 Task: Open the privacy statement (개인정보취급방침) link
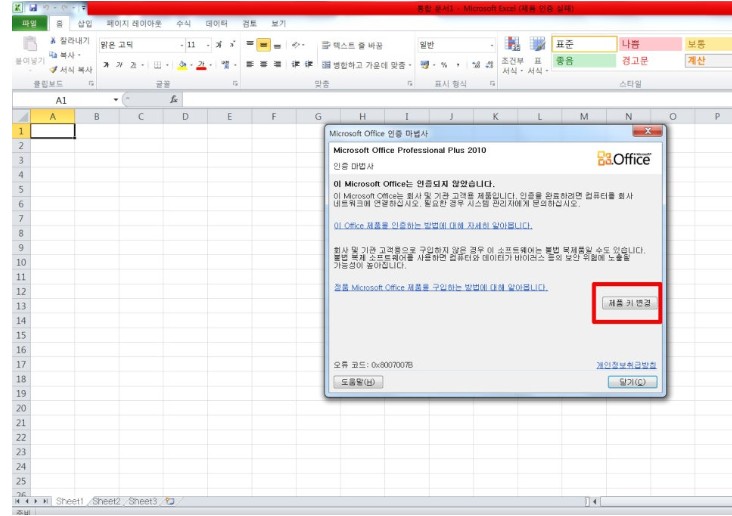coord(626,365)
